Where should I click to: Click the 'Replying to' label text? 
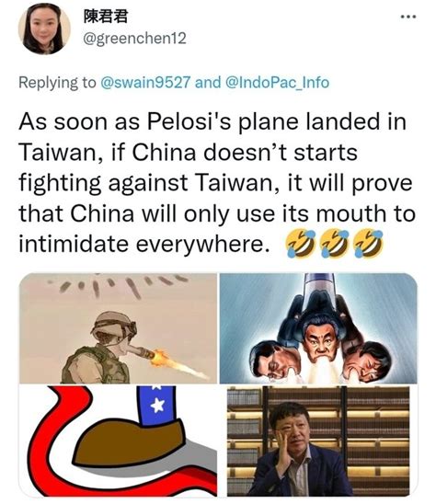[x=57, y=82]
